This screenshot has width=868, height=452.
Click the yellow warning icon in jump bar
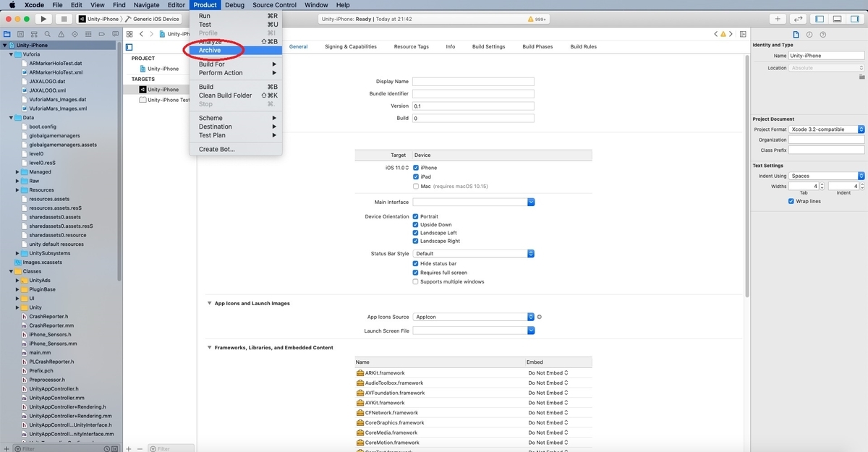point(722,34)
